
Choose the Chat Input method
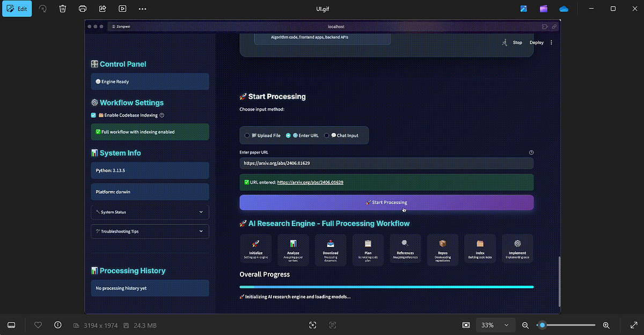tap(328, 135)
